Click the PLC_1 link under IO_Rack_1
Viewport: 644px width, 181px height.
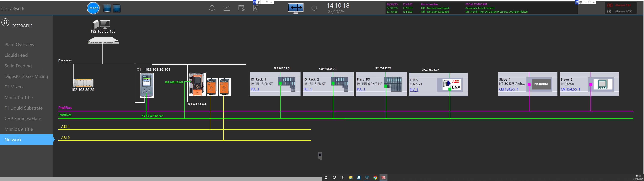pyautogui.click(x=255, y=89)
